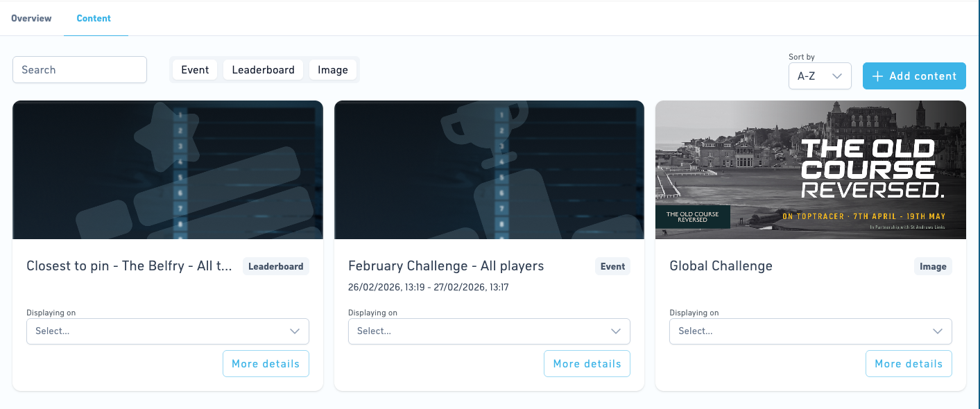Open the trophy event placeholder thumbnail
The width and height of the screenshot is (980, 409).
click(x=489, y=170)
